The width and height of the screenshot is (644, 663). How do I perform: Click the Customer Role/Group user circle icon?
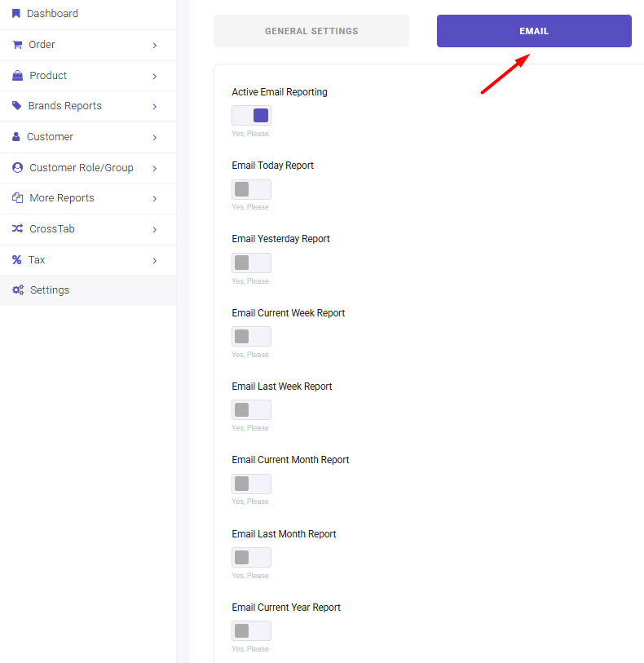click(x=17, y=167)
